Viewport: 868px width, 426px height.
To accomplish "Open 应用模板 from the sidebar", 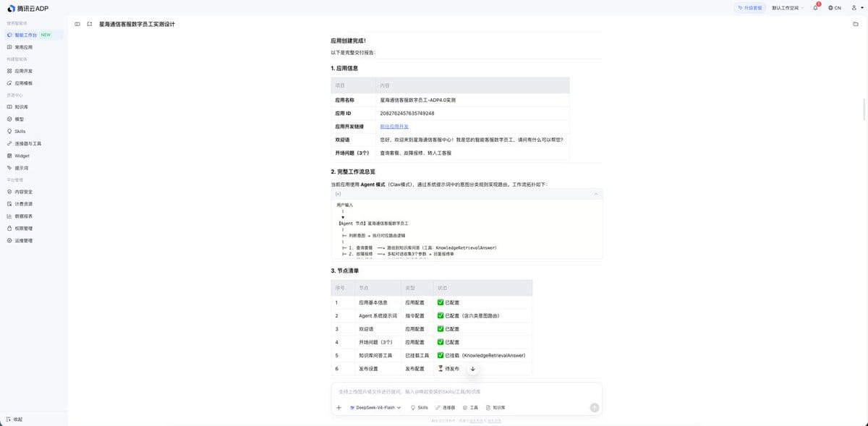I will pyautogui.click(x=33, y=83).
